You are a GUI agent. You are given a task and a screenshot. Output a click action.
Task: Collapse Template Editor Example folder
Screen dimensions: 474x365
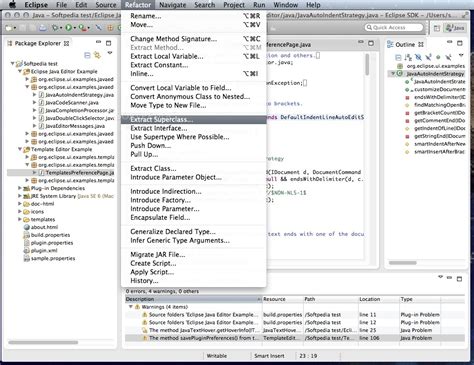point(20,149)
